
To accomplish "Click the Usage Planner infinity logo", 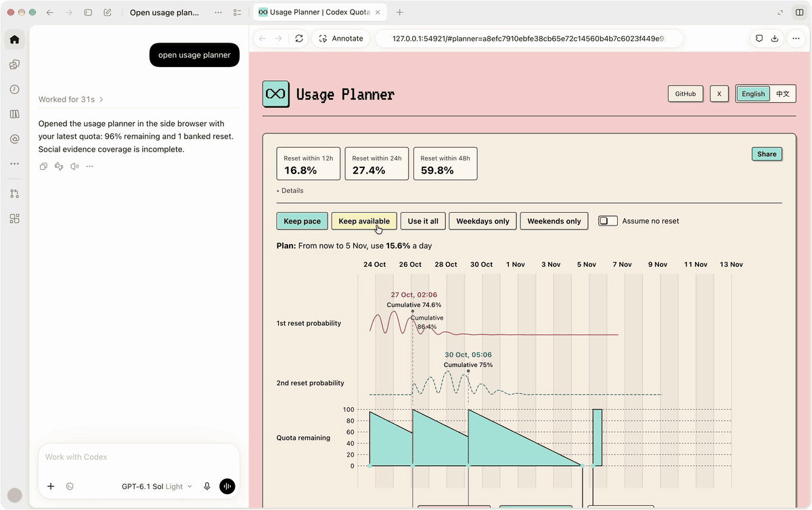I will [x=275, y=94].
